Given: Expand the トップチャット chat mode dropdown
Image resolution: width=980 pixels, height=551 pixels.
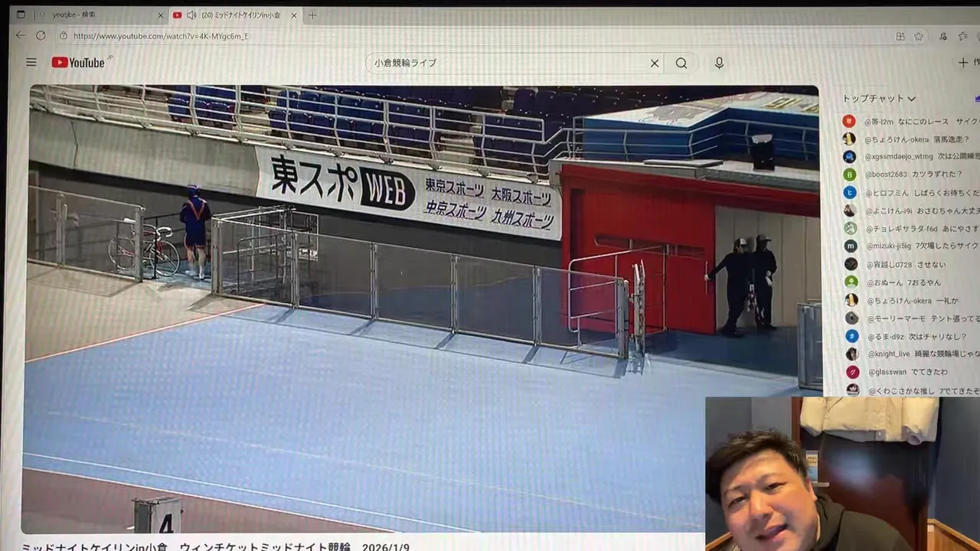Looking at the screenshot, I should coord(879,99).
